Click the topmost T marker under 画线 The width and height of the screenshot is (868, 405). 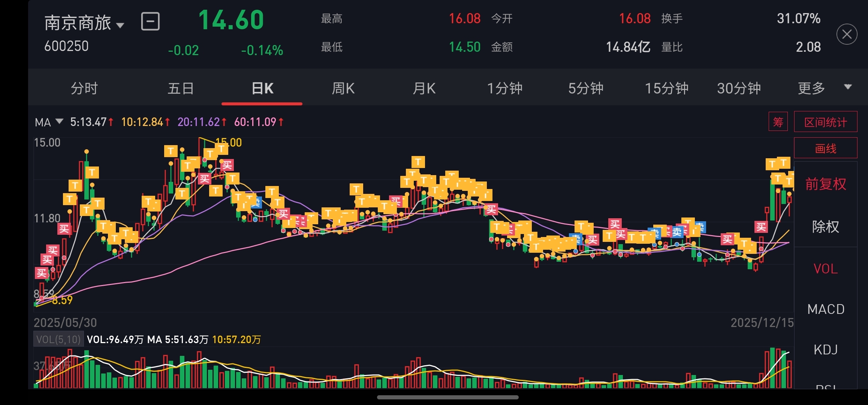tap(784, 162)
